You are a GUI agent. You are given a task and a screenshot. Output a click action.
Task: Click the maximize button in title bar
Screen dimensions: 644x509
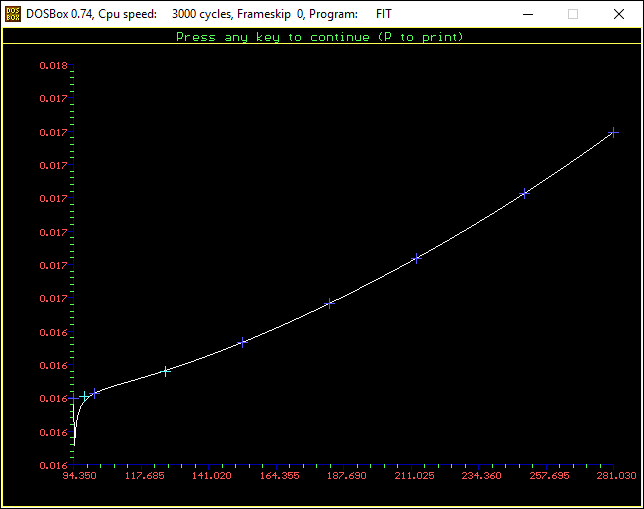point(573,14)
